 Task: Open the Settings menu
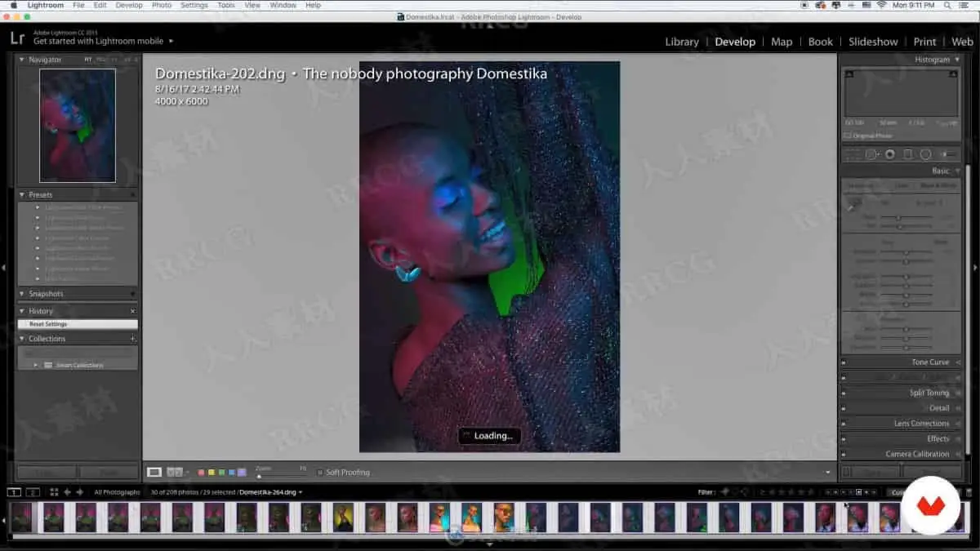pos(194,5)
